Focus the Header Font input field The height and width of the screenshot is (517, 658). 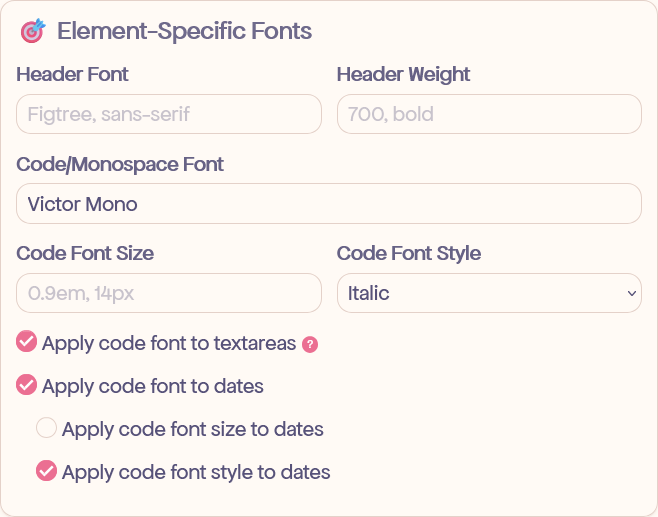169,114
